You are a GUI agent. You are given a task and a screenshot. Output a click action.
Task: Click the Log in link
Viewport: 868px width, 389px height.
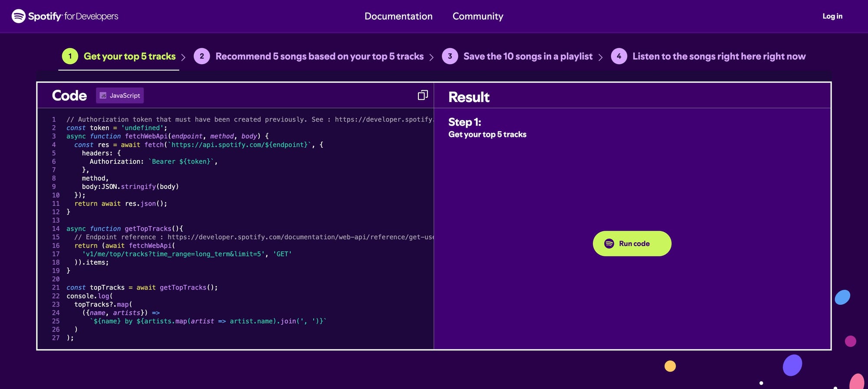(832, 16)
